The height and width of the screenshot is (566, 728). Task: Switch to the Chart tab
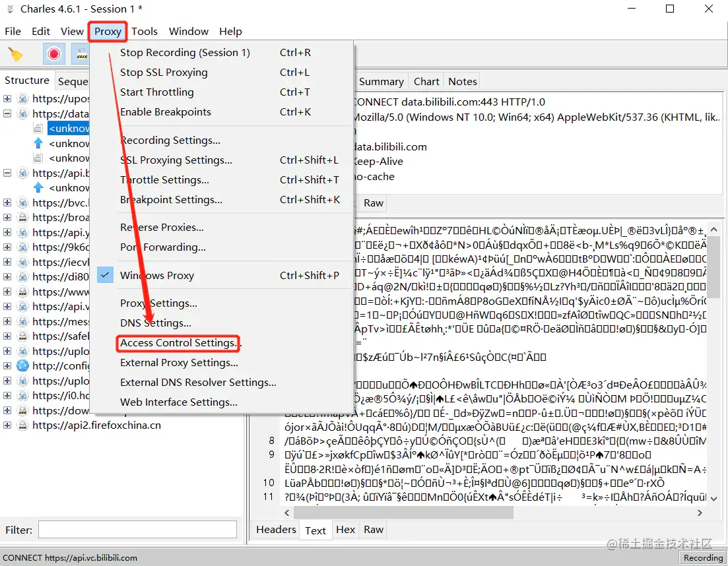point(426,82)
